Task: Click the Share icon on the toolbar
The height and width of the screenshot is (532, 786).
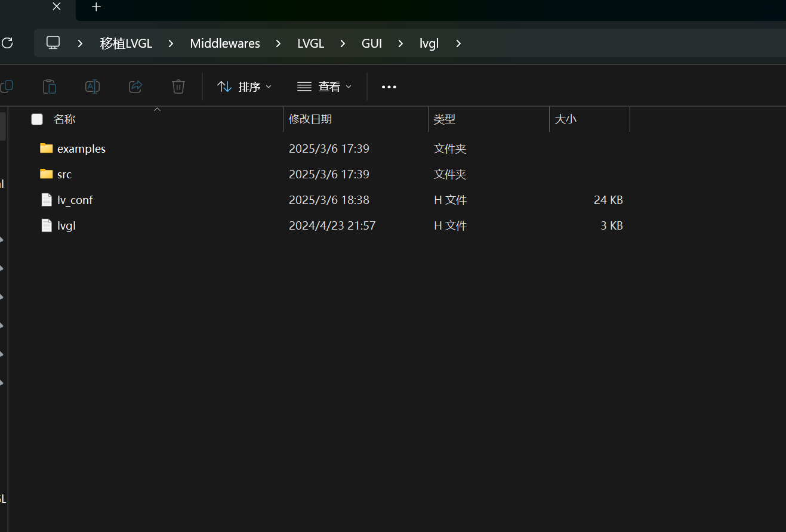Action: click(135, 86)
